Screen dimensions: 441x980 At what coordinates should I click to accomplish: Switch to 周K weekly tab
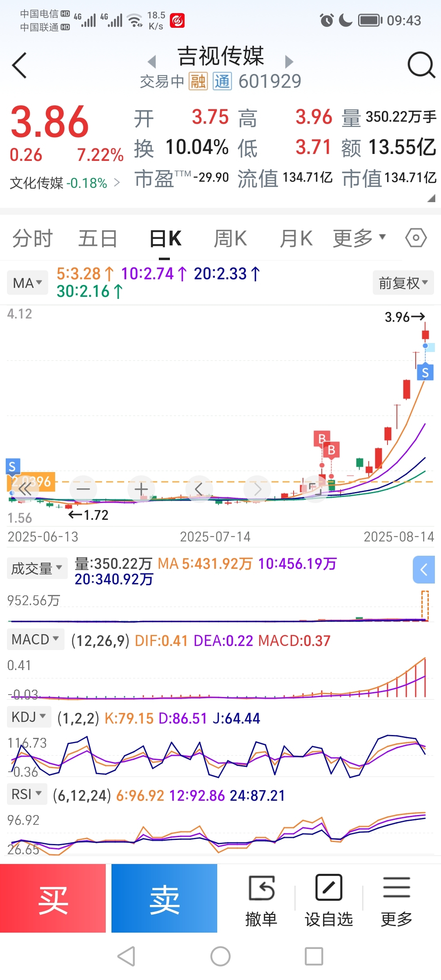click(231, 238)
